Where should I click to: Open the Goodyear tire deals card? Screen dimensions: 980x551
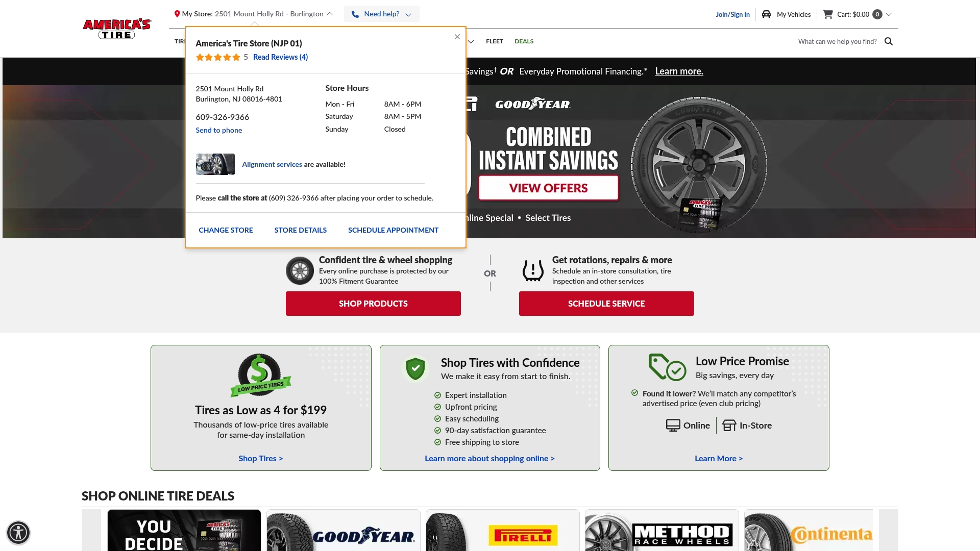click(x=344, y=531)
